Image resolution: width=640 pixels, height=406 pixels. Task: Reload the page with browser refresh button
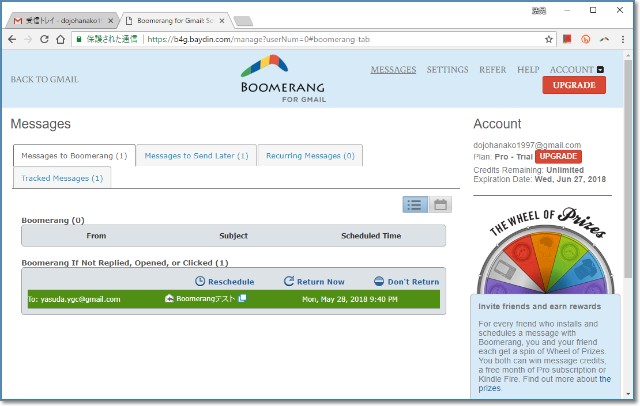pos(44,39)
